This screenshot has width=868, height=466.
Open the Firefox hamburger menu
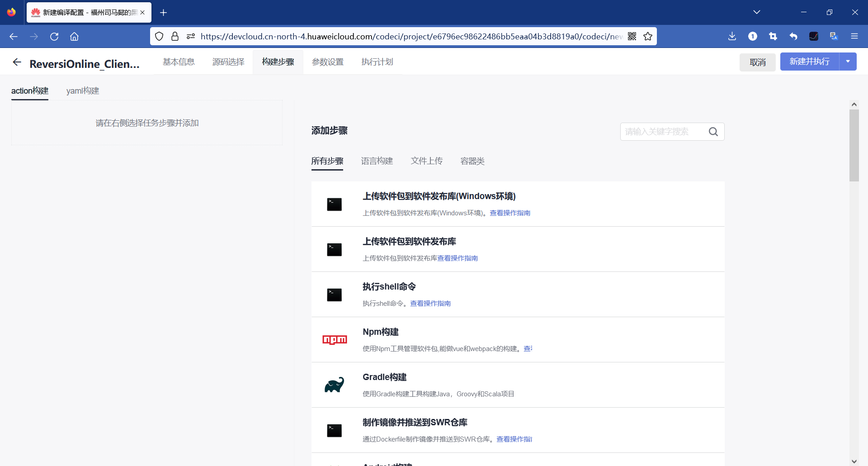coord(855,36)
